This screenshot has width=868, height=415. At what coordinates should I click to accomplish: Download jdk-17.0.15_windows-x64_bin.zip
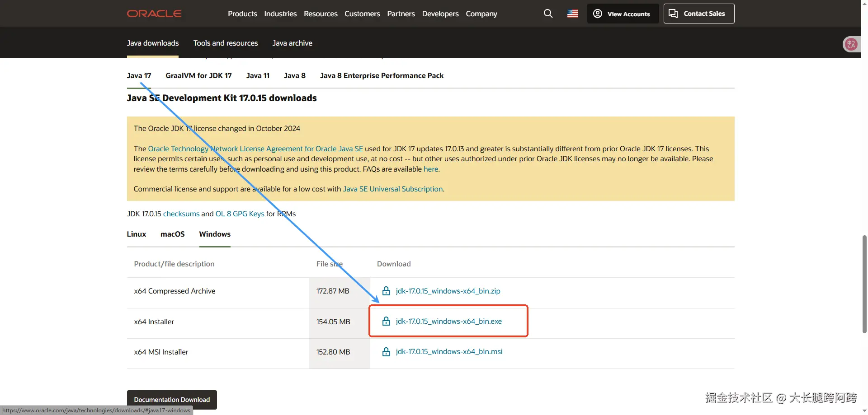(x=448, y=291)
